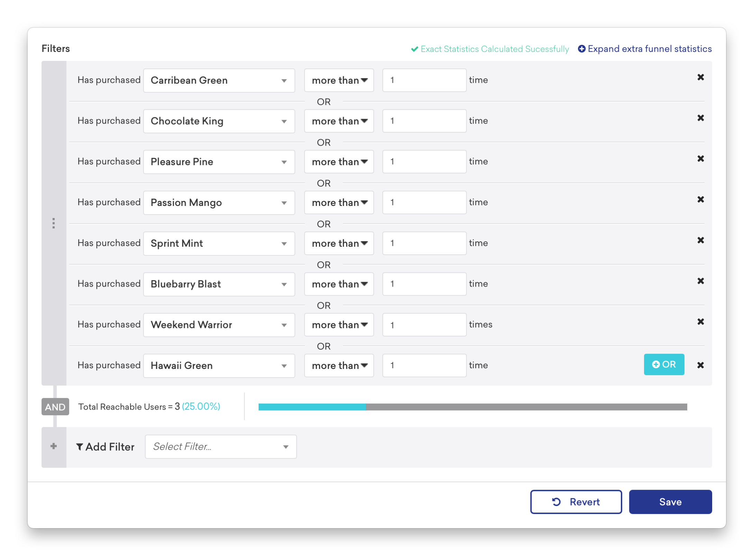Click the count field for Passion Mango
This screenshot has height=560, width=753.
coord(424,202)
